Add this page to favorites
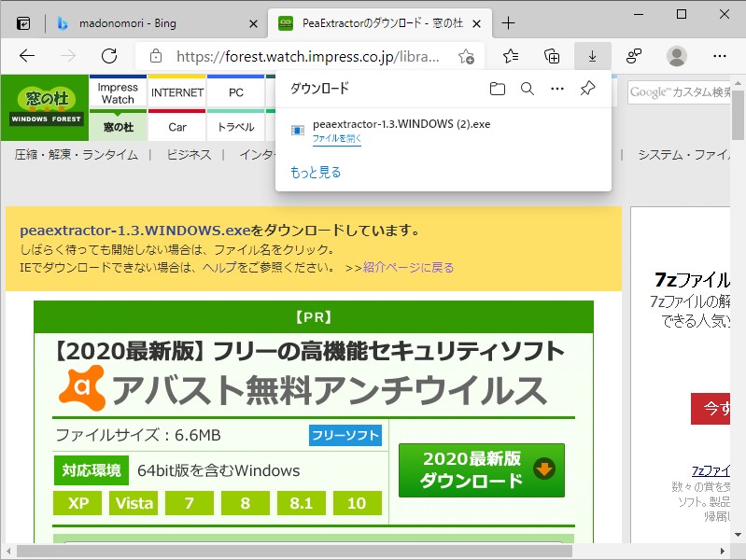 (x=466, y=57)
